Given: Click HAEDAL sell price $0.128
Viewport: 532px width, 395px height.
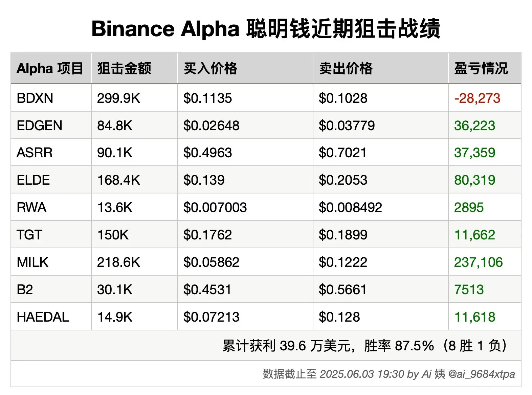Looking at the screenshot, I should point(339,317).
